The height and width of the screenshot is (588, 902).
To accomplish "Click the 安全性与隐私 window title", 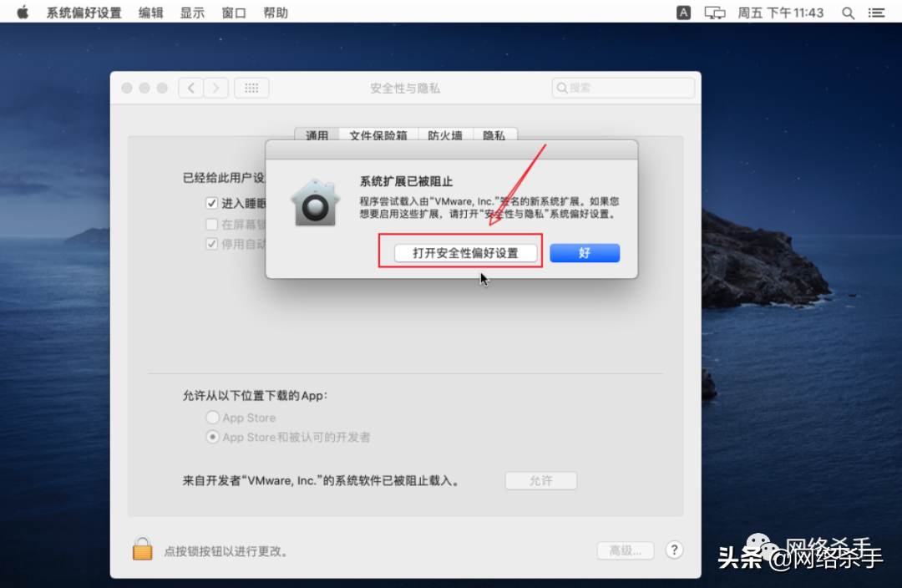I will (405, 88).
